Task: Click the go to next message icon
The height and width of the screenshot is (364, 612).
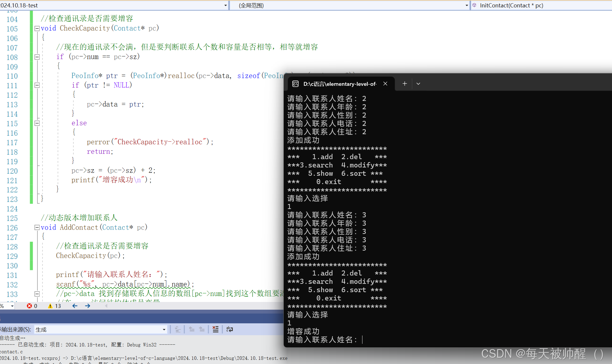Action: click(x=202, y=329)
